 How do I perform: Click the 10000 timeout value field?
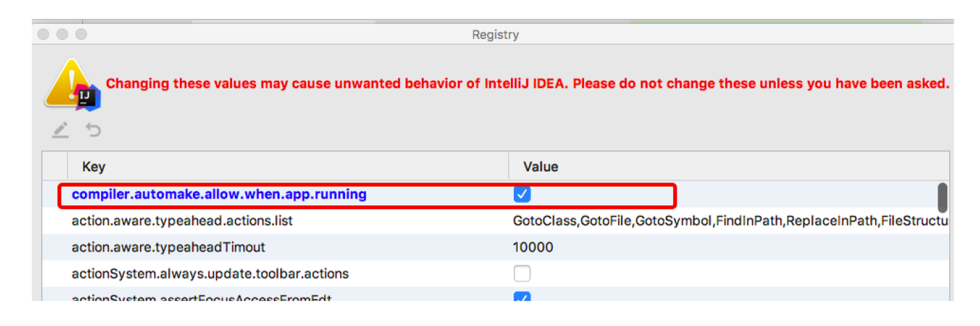point(533,247)
